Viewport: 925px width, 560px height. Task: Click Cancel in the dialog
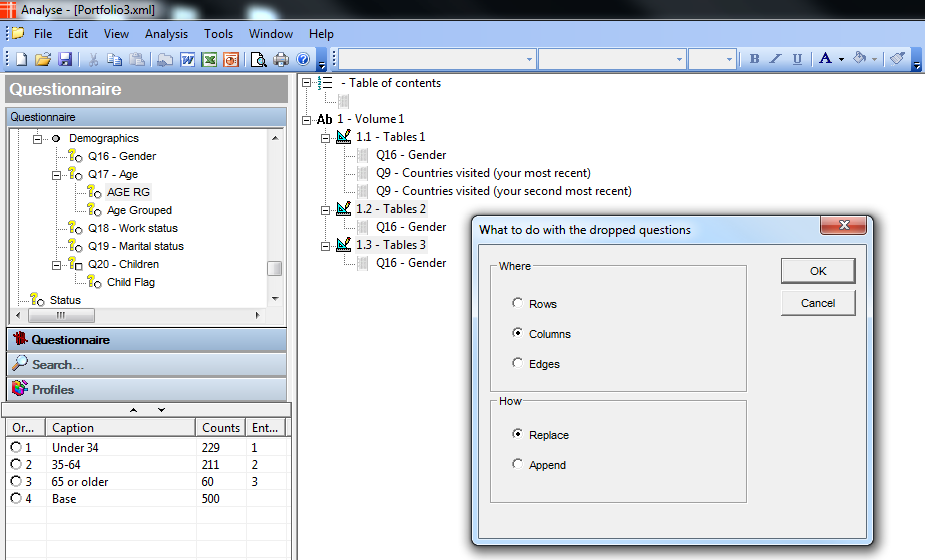pyautogui.click(x=817, y=303)
